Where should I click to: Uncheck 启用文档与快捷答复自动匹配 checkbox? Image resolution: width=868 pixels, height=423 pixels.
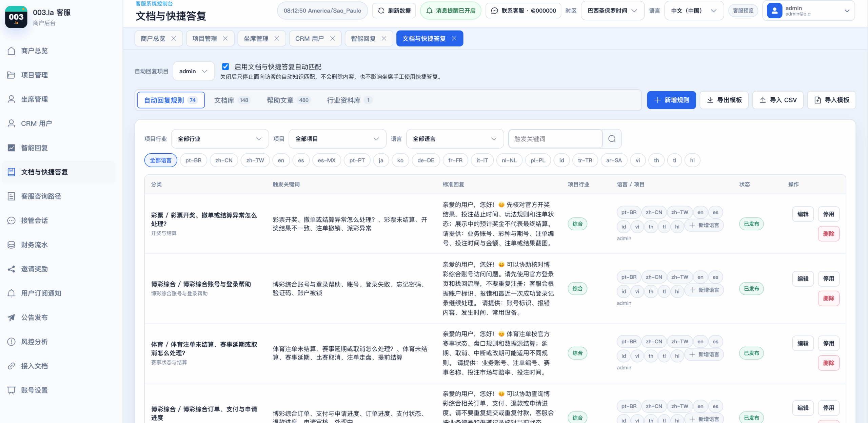point(225,66)
